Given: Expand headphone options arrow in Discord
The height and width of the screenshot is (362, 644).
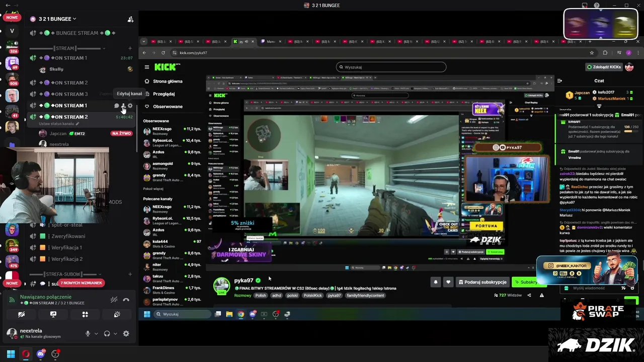Looking at the screenshot, I should (115, 333).
